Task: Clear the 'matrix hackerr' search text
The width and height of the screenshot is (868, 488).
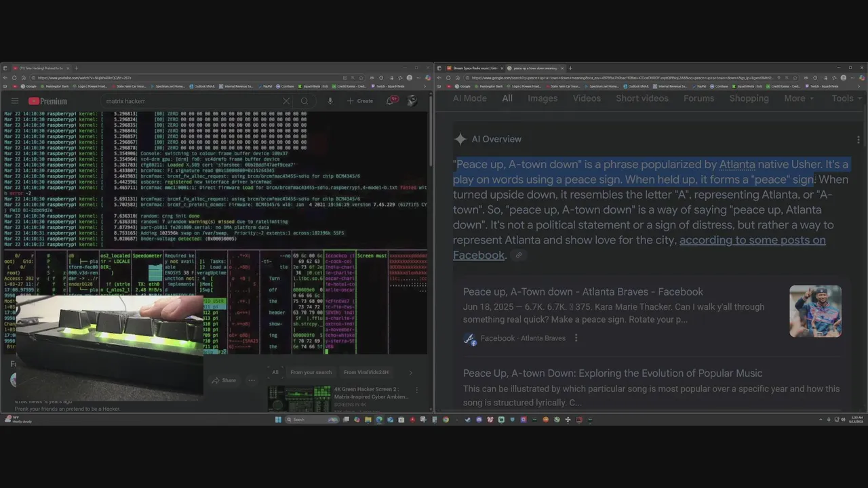Action: point(286,101)
